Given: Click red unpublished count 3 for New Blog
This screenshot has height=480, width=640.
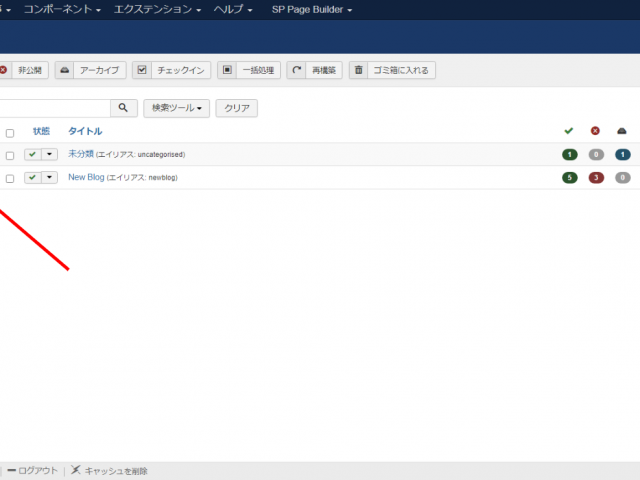Looking at the screenshot, I should tap(596, 178).
